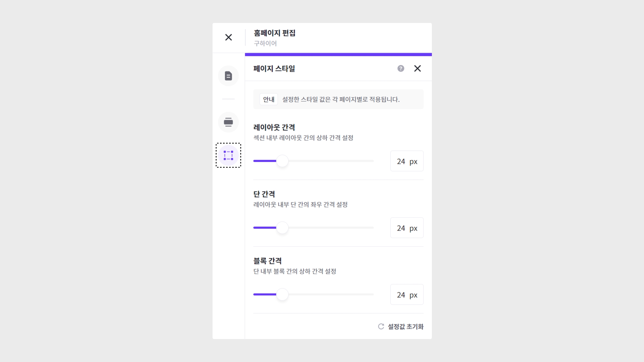Click the help question mark icon
Screen dimensions: 644x362
click(x=401, y=68)
